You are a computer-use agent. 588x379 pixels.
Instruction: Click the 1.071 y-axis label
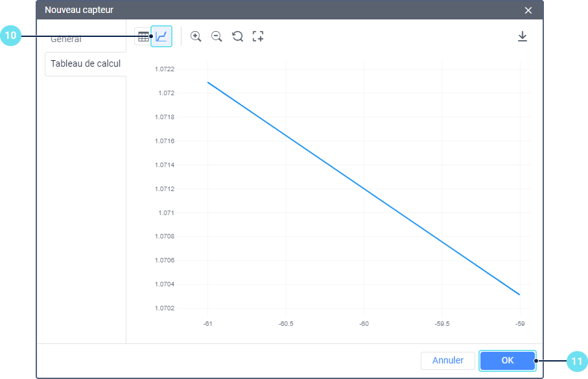166,212
